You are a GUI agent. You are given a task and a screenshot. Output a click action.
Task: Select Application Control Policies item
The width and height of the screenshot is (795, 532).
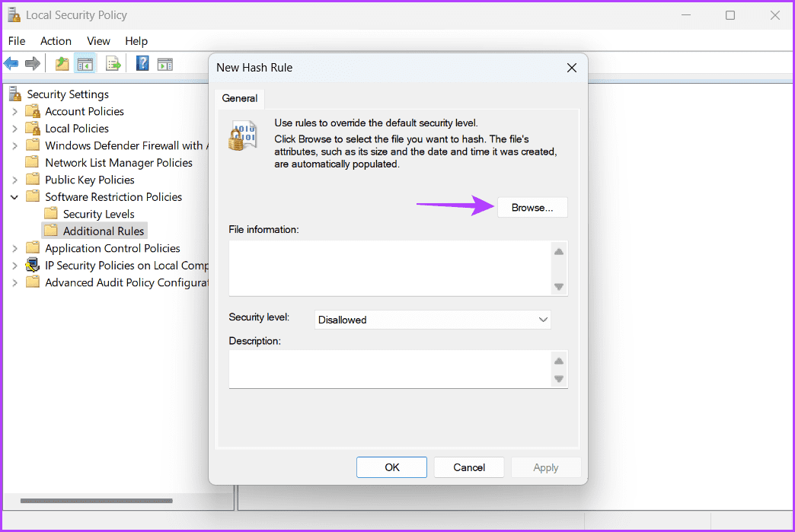point(113,248)
